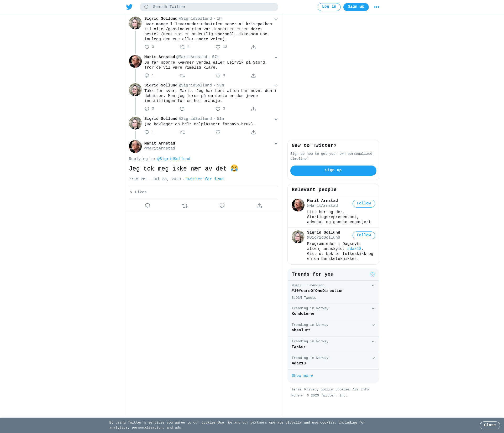Reply to the main Marit Arnstad tweet
Viewport: 504px width, 433px height.
click(148, 206)
